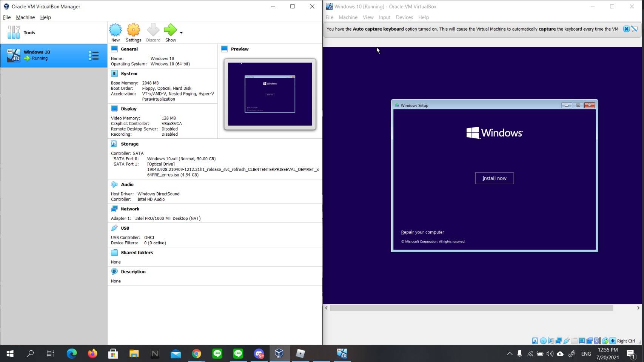Open the Windows Start menu
This screenshot has height=362, width=644.
point(10,353)
